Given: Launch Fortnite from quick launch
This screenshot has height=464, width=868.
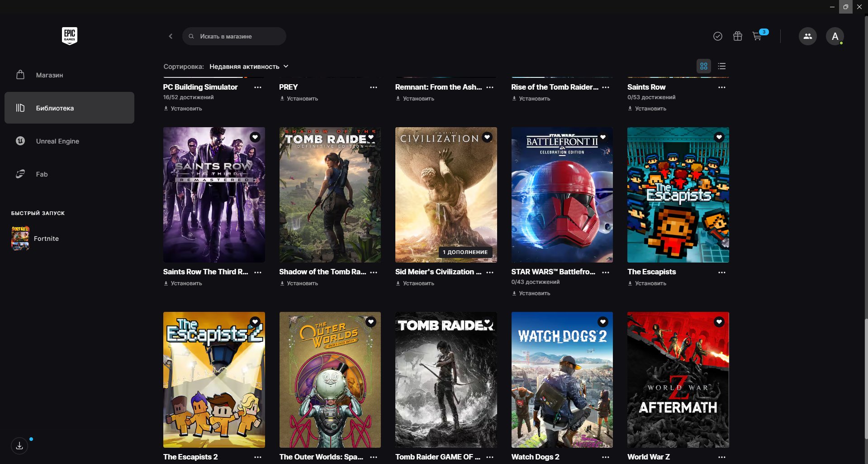Looking at the screenshot, I should pyautogui.click(x=46, y=239).
